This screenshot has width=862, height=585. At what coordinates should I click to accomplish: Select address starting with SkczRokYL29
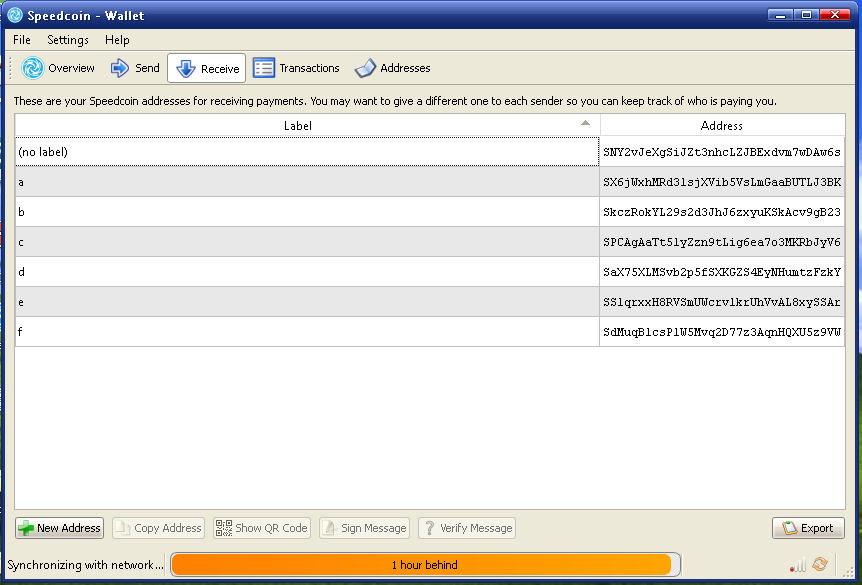[722, 212]
